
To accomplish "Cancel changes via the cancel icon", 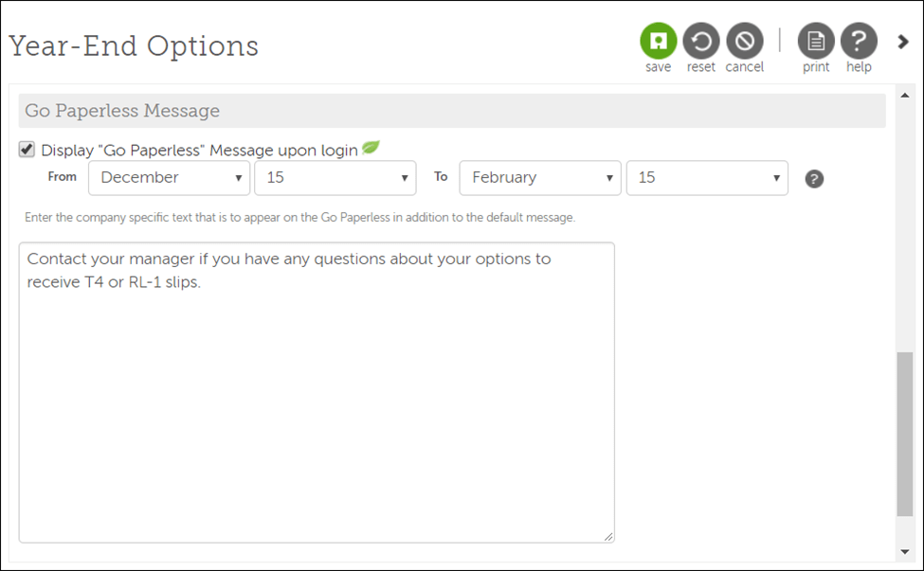I will point(745,41).
